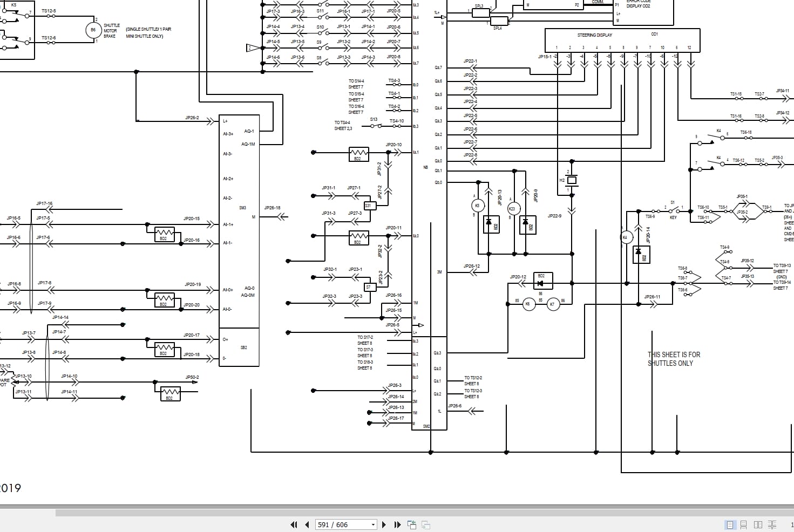Click the KEY switch label

click(673, 217)
